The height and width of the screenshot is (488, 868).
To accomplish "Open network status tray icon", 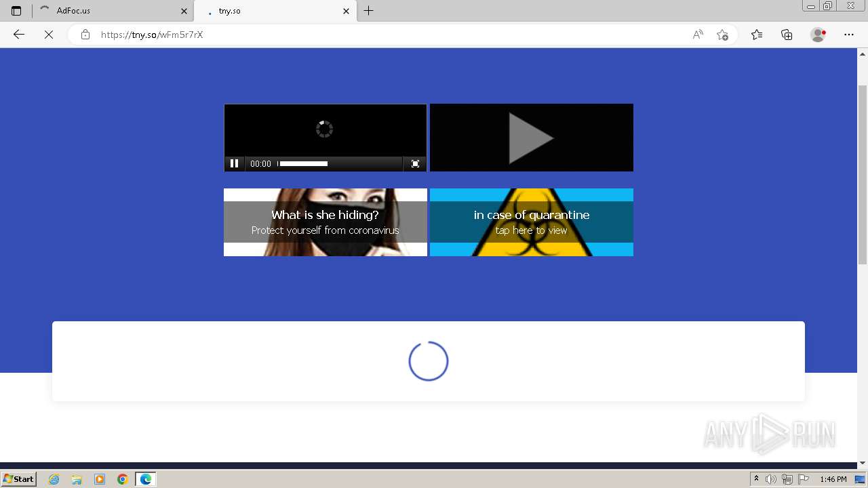I will pos(787,479).
